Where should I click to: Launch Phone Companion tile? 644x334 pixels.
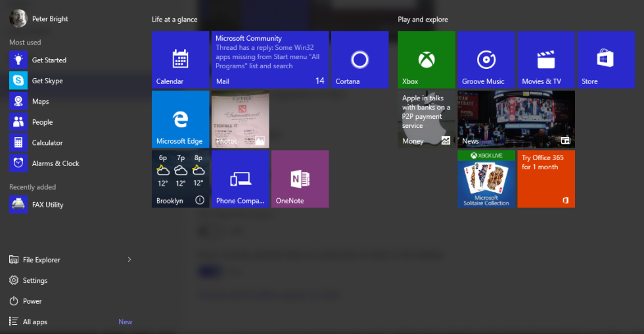point(241,179)
